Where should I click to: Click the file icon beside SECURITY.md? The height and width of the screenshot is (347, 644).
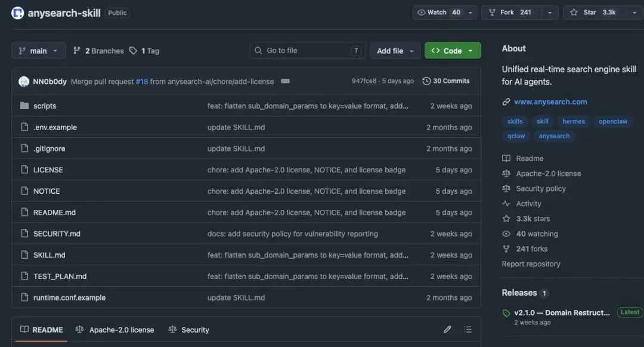point(24,234)
